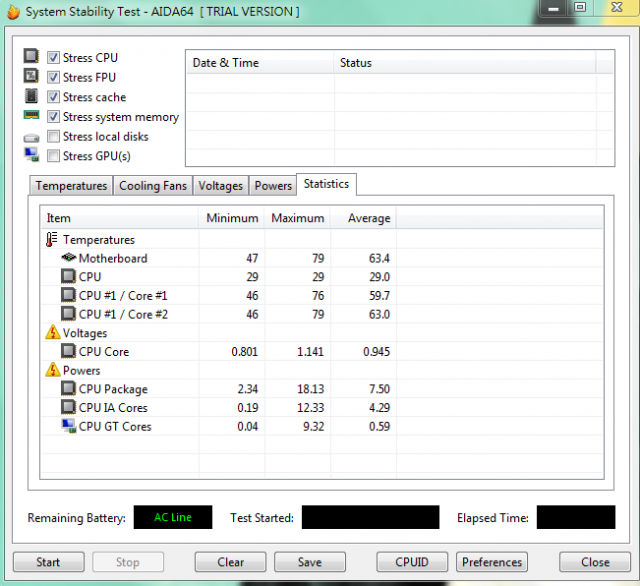Screen dimensions: 640x586
Task: Open Preferences
Action: coord(492,562)
